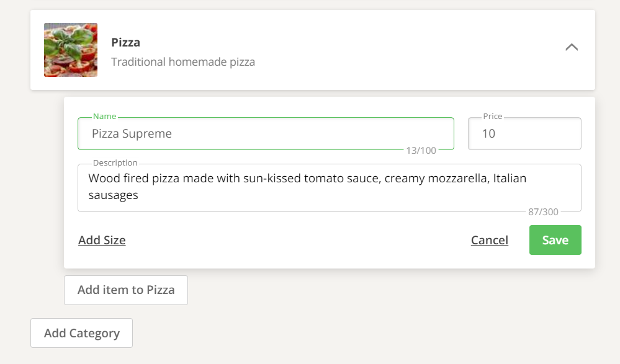Click the 13/100 character counter
The height and width of the screenshot is (364, 620).
click(x=421, y=150)
